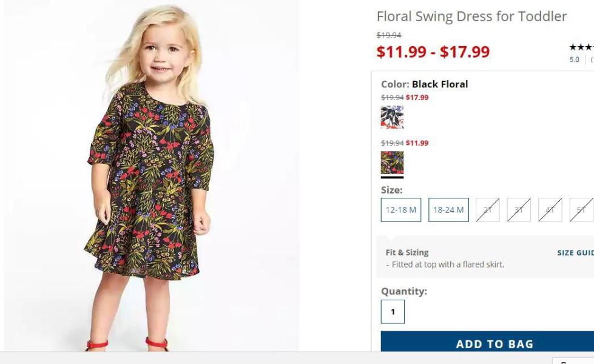Select the crossed-out 3T size
This screenshot has height=364, width=594.
519,210
